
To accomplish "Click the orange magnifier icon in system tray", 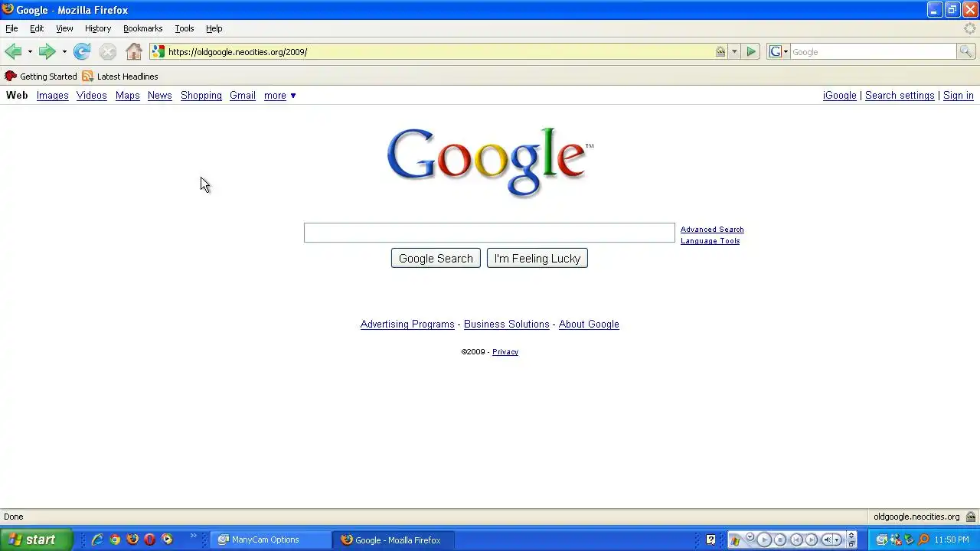I will click(x=923, y=540).
